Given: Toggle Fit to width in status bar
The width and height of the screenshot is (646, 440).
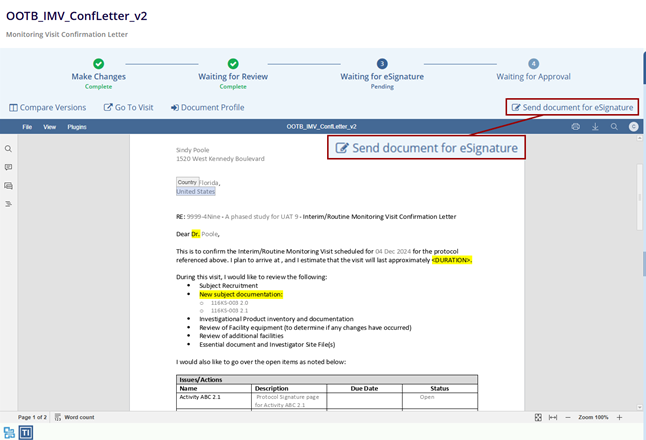Looking at the screenshot, I should click(x=553, y=417).
